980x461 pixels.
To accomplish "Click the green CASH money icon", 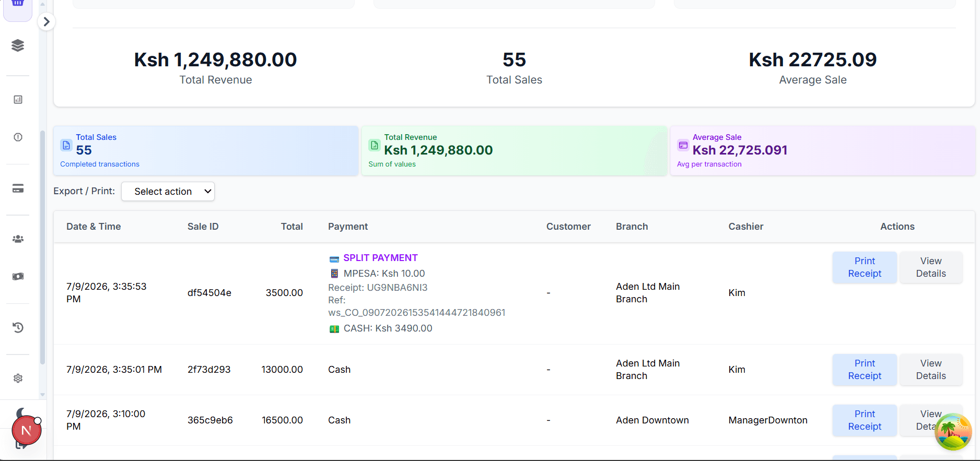I will tap(334, 329).
